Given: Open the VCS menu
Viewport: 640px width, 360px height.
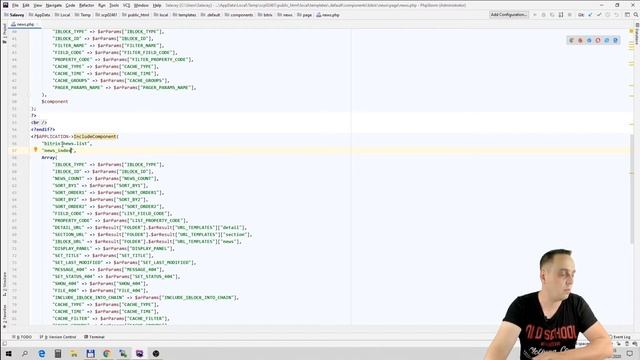Looking at the screenshot, I should [127, 5].
